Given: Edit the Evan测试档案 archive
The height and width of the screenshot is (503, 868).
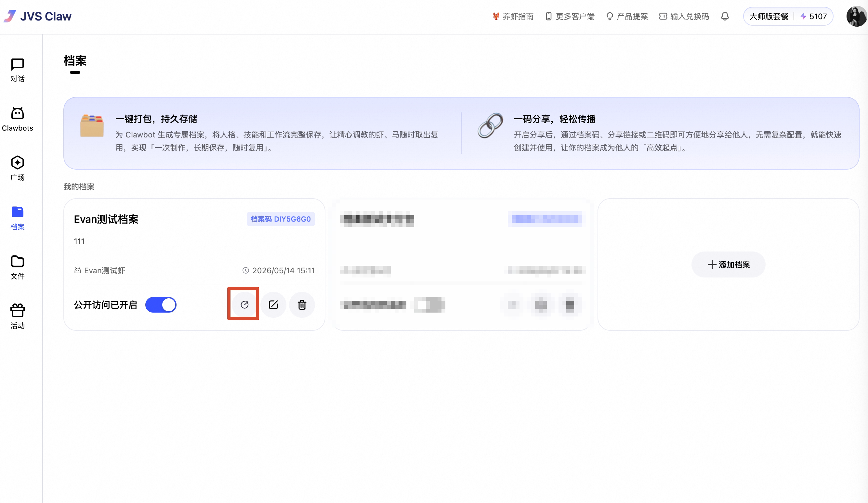Looking at the screenshot, I should click(x=273, y=305).
